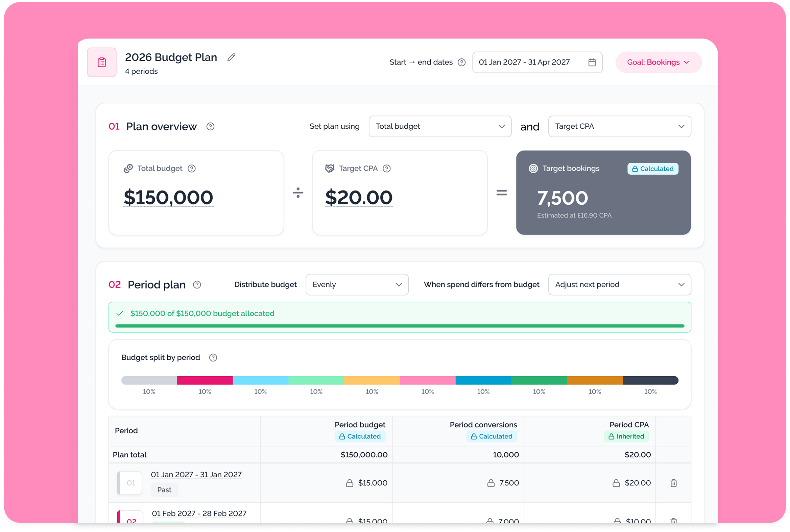Open help for Start end dates
790x532 pixels.
click(461, 62)
